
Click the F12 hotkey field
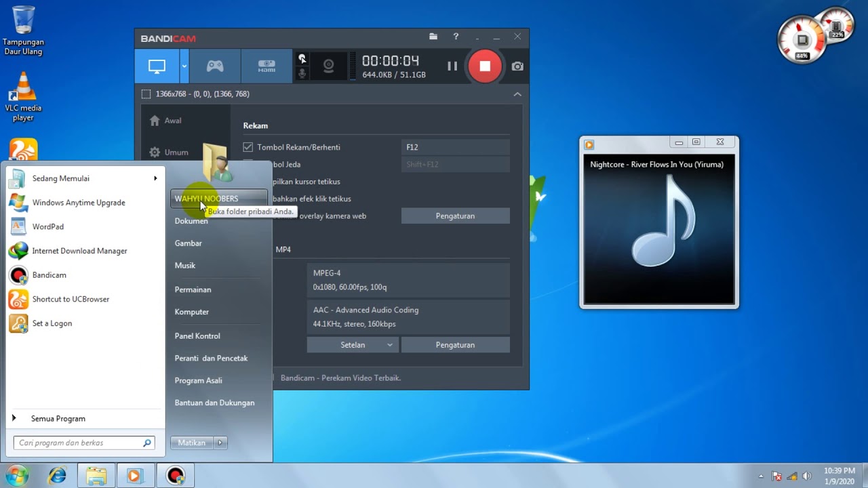pyautogui.click(x=455, y=147)
